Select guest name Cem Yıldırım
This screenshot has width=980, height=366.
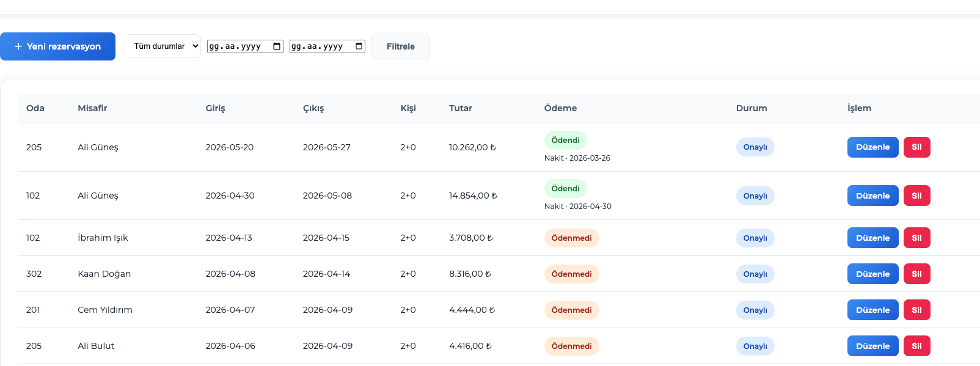tap(104, 310)
